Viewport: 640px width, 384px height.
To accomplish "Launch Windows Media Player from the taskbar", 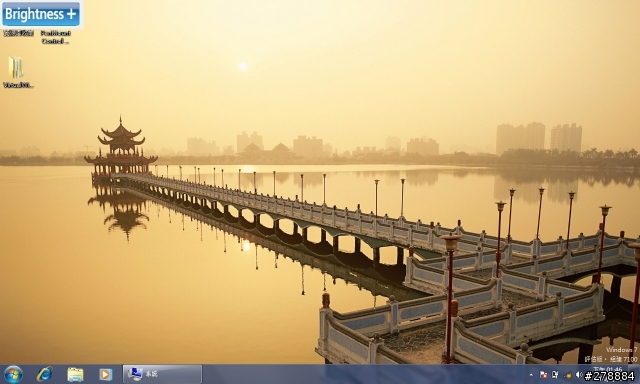I will point(105,374).
